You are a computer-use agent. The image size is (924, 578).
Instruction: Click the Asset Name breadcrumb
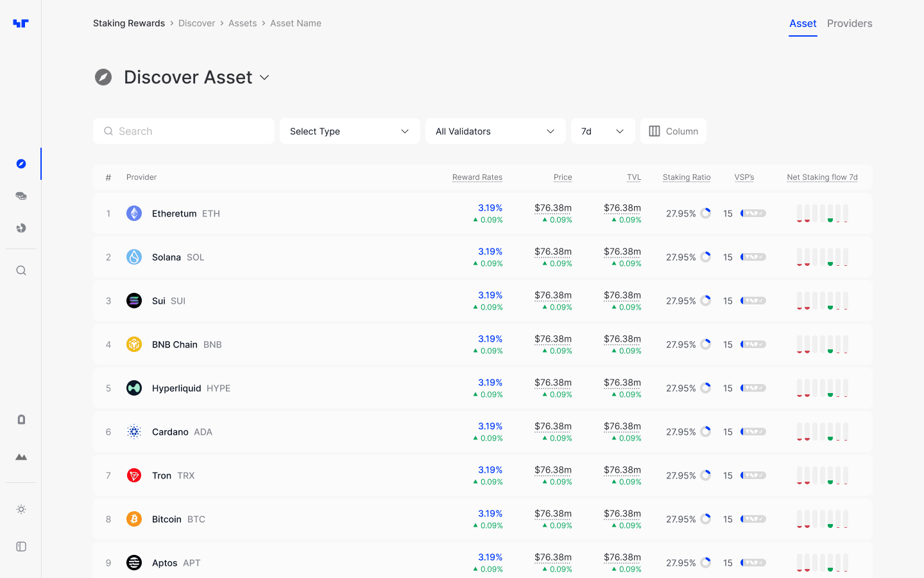[x=296, y=23]
